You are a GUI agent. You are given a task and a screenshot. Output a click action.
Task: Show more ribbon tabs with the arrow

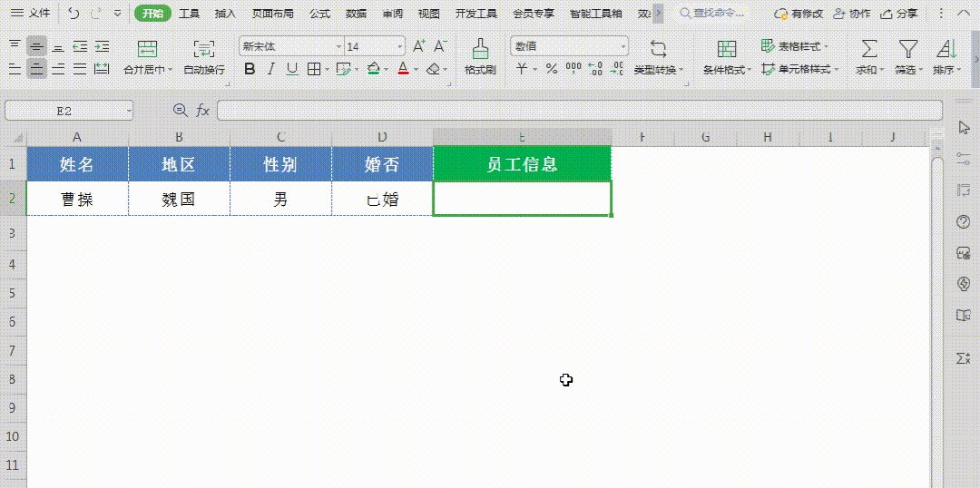click(658, 13)
